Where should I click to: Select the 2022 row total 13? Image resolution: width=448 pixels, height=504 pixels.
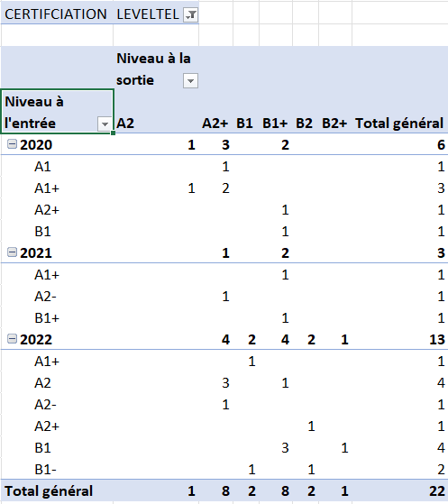(437, 339)
